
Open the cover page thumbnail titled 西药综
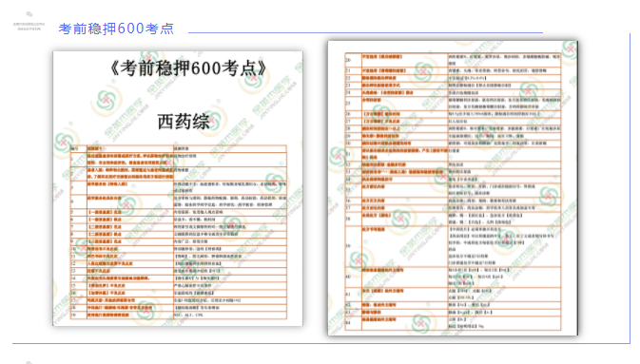(178, 188)
